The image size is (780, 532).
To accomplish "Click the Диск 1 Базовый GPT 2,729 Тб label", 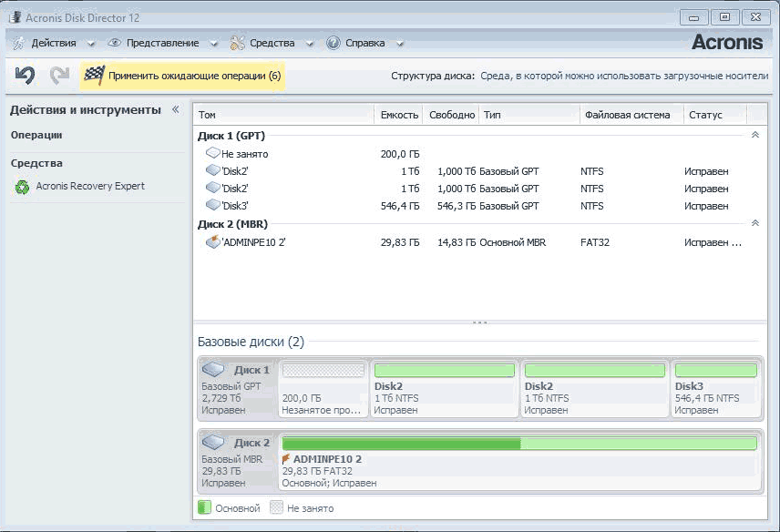I will pos(237,388).
